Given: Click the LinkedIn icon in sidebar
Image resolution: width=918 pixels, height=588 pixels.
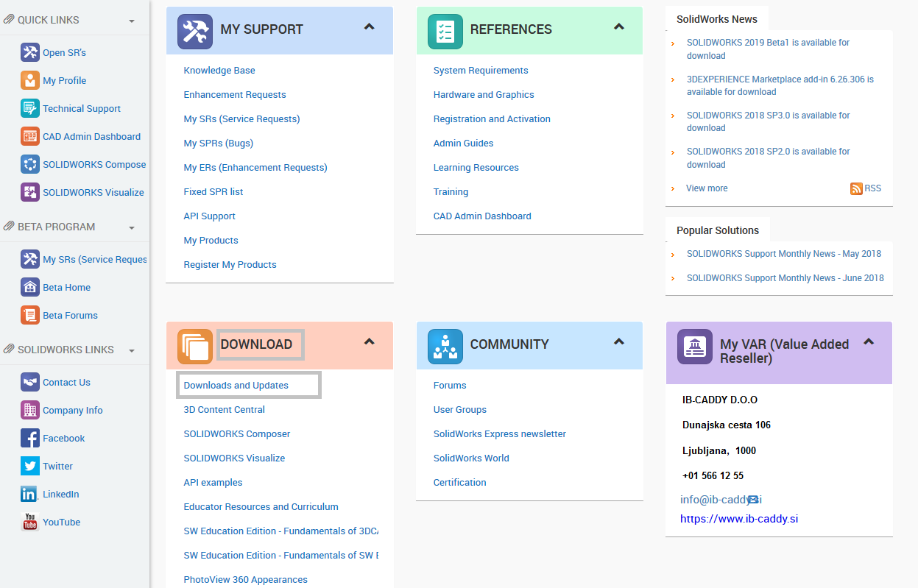Looking at the screenshot, I should point(30,494).
